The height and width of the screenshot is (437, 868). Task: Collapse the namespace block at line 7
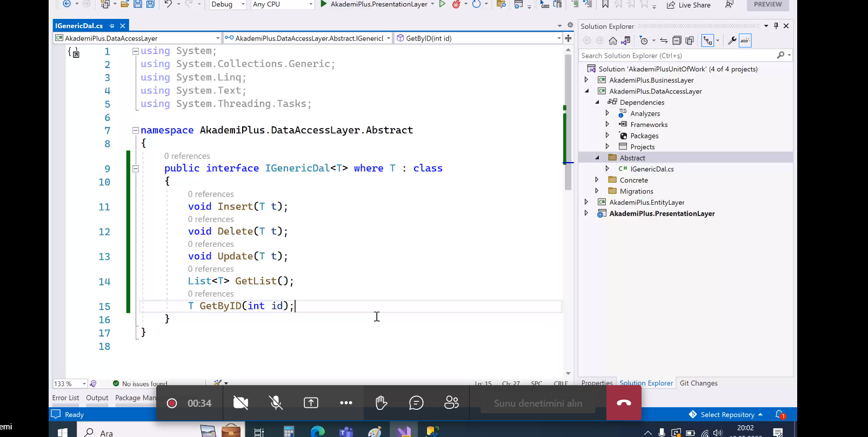[x=136, y=130]
